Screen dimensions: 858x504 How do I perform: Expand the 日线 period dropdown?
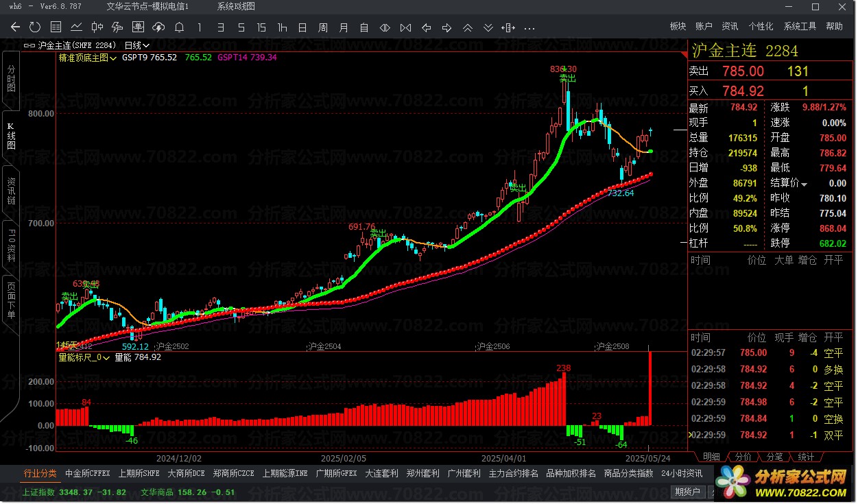click(137, 45)
